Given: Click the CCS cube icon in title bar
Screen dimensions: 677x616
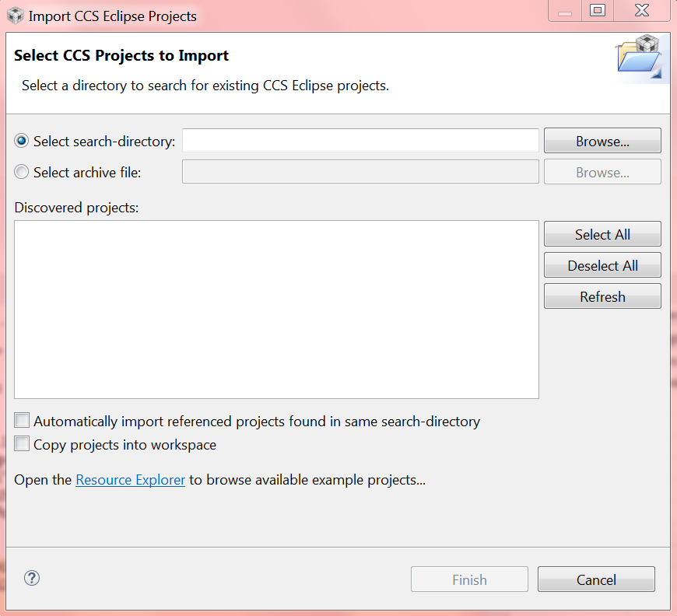Looking at the screenshot, I should point(15,16).
